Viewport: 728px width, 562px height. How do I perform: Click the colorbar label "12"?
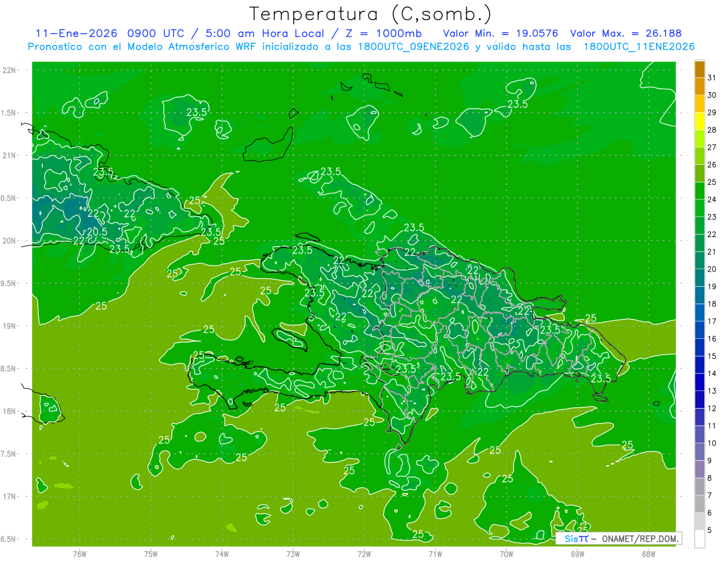712,408
